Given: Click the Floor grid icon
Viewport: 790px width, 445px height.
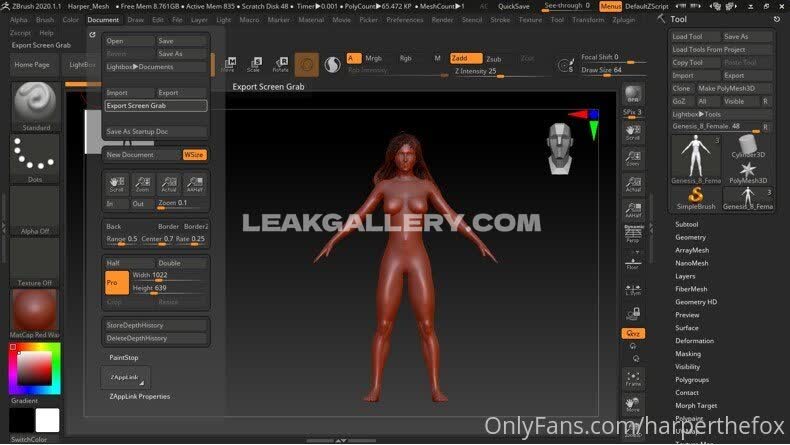Looking at the screenshot, I should point(633,263).
